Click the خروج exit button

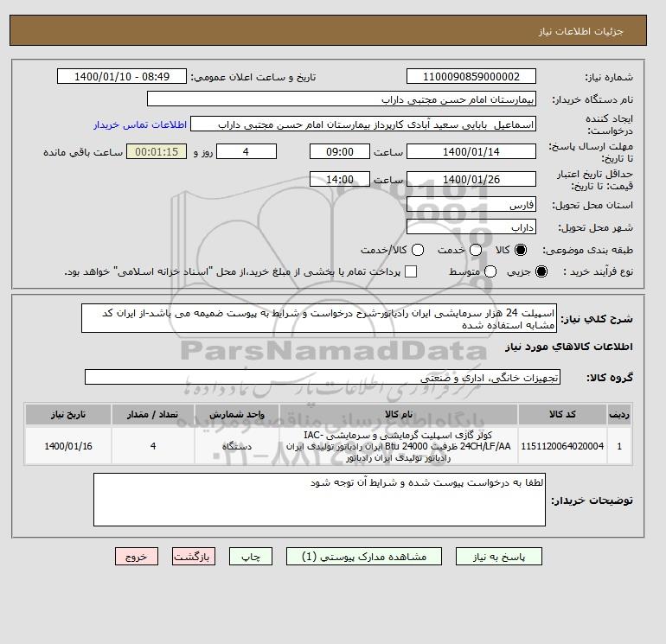[x=137, y=556]
